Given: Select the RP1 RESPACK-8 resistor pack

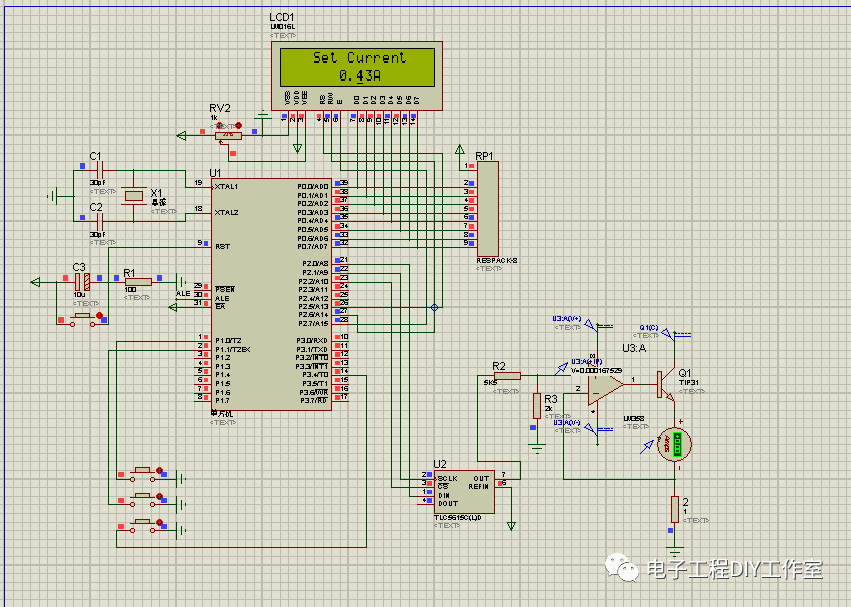Looking at the screenshot, I should (487, 208).
